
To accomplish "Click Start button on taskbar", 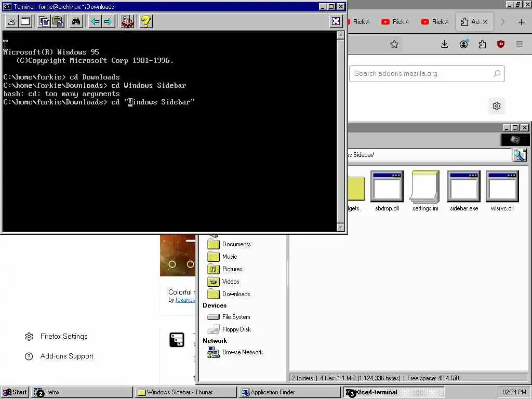I will point(15,392).
